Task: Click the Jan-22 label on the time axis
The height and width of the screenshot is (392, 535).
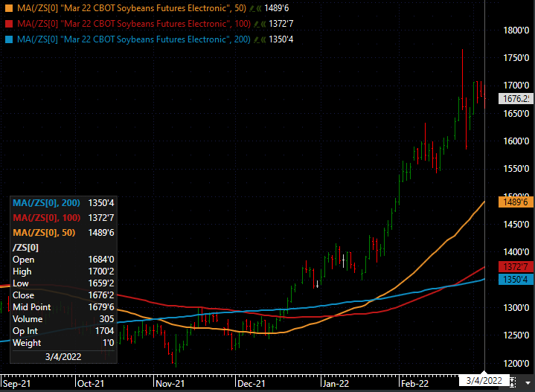Action: 336,385
